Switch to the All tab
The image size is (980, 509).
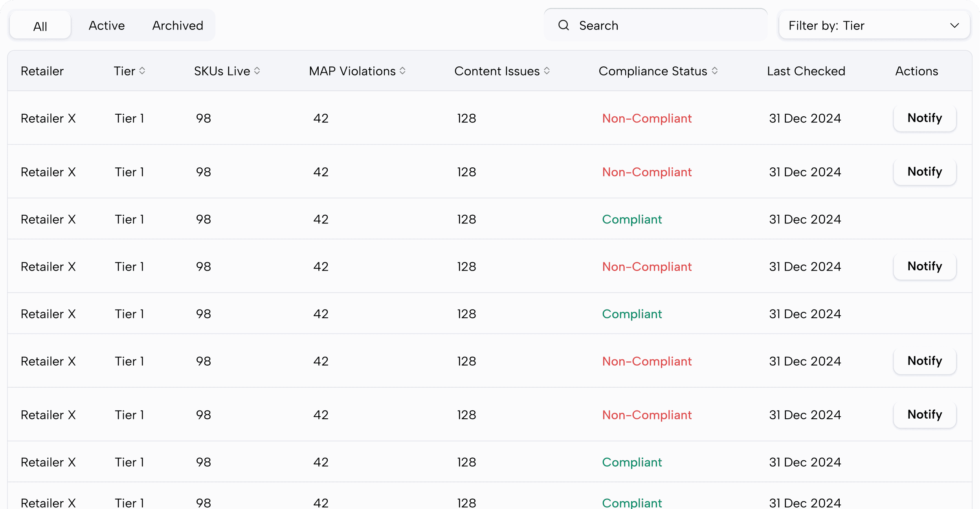point(40,26)
